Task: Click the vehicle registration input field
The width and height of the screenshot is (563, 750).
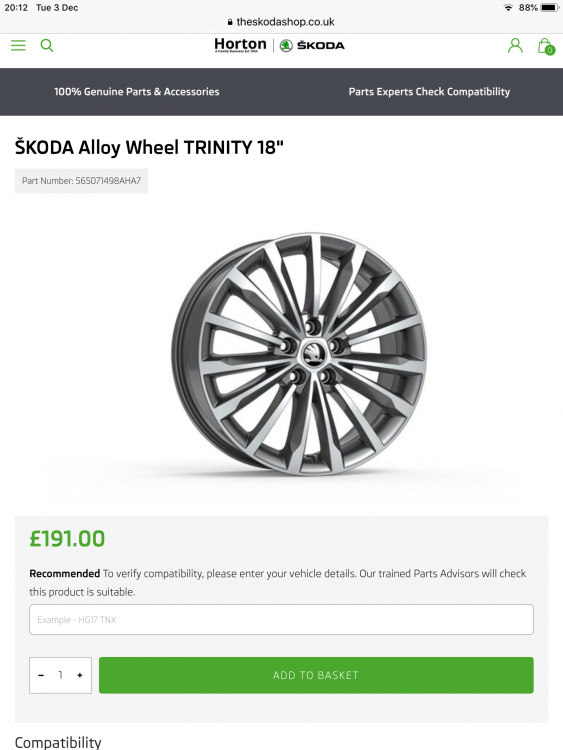Action: click(x=281, y=619)
